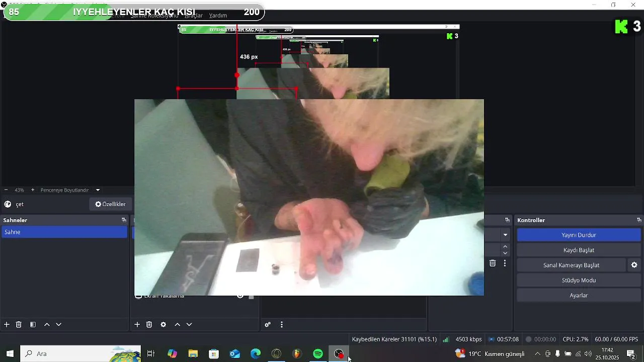The height and width of the screenshot is (362, 644).
Task: Move the scene up with arrow
Action: (47, 325)
